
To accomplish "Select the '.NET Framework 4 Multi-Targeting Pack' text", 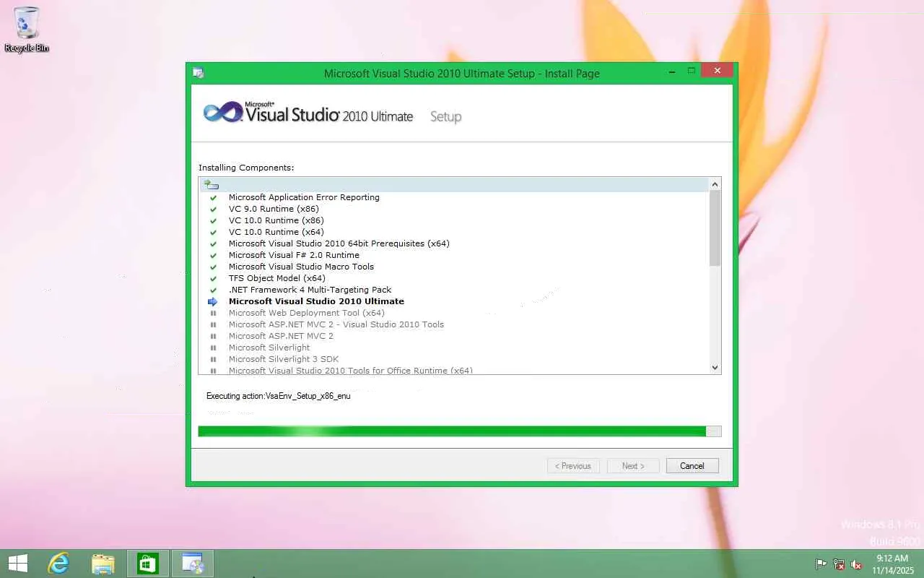I will [310, 290].
